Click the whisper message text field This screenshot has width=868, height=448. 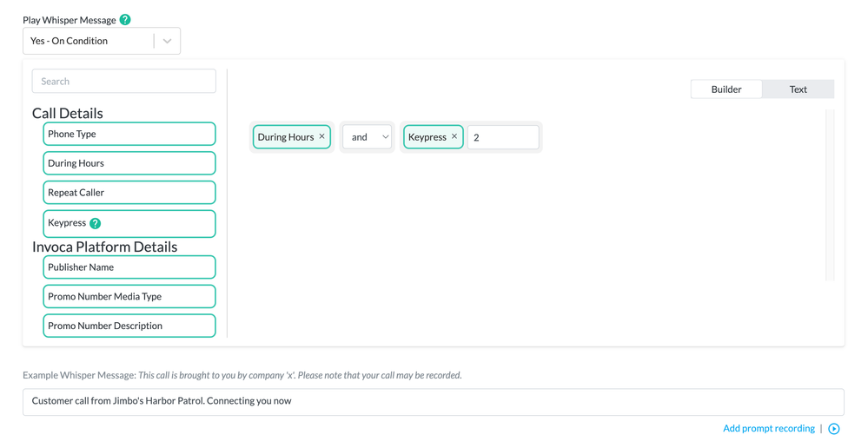[x=433, y=401]
